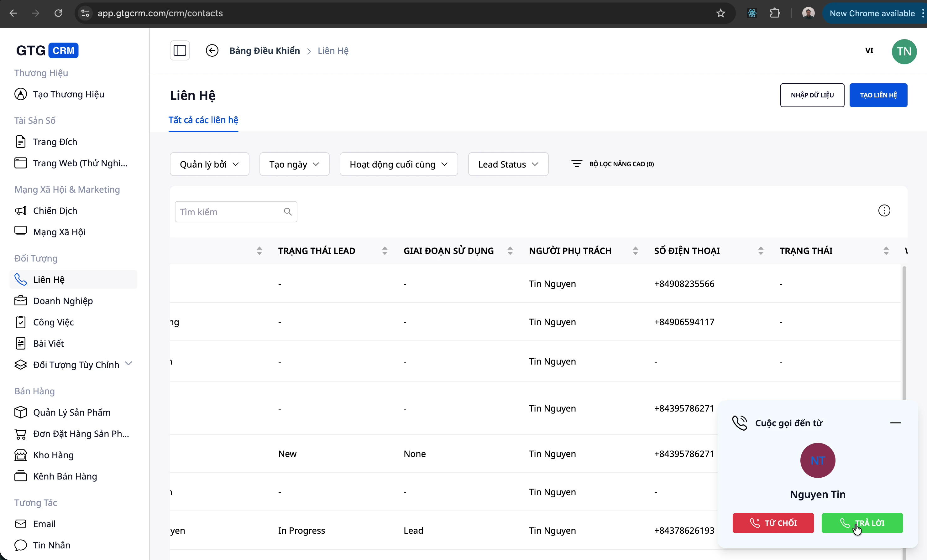Screen dimensions: 927x560
Task: Open Kho Hàng warehouse item
Action: [53, 455]
